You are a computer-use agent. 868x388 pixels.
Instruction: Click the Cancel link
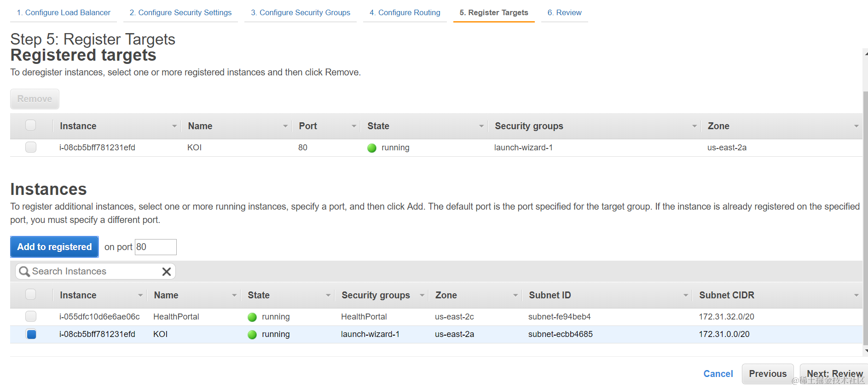point(718,374)
